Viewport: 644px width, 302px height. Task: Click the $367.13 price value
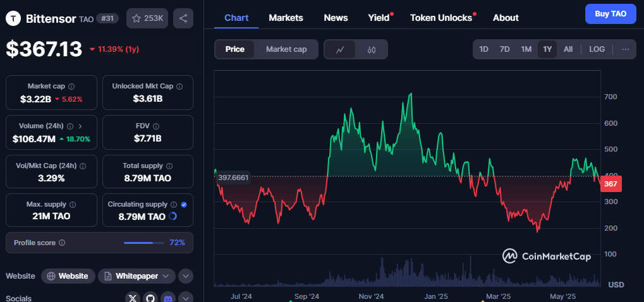(x=44, y=49)
